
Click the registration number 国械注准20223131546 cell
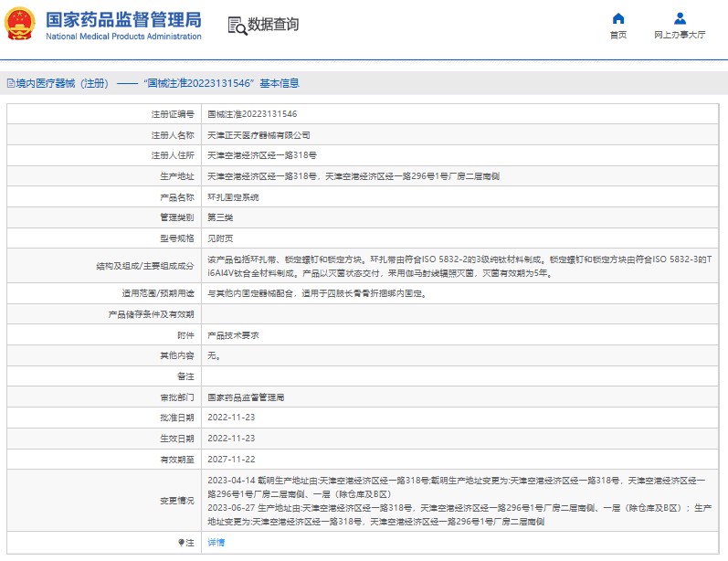coord(251,114)
